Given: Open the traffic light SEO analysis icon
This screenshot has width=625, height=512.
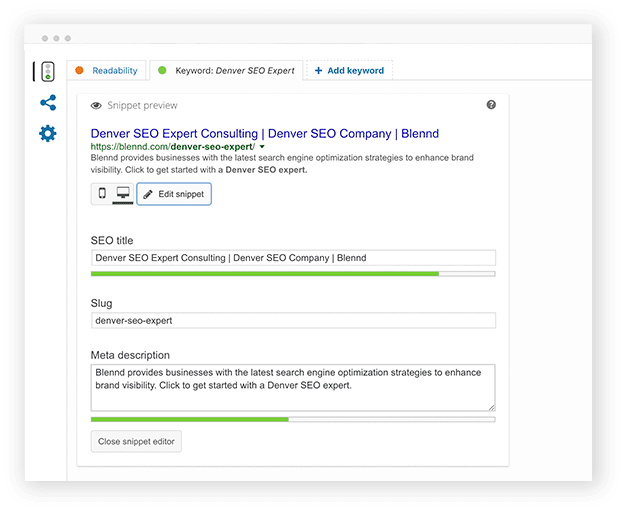Looking at the screenshot, I should click(48, 72).
